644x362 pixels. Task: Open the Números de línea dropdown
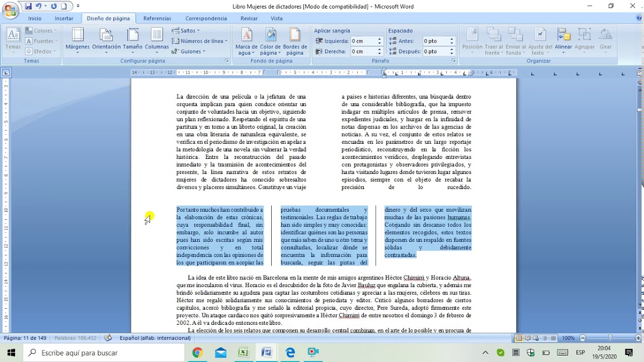pos(200,41)
